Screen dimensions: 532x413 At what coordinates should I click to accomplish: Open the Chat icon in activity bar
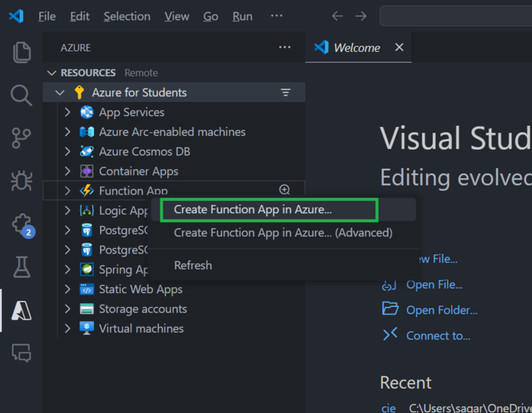pos(21,353)
